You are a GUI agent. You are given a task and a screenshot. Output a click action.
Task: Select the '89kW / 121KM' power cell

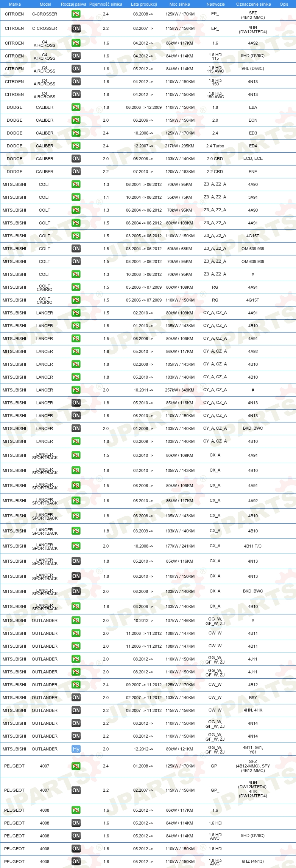point(180,749)
